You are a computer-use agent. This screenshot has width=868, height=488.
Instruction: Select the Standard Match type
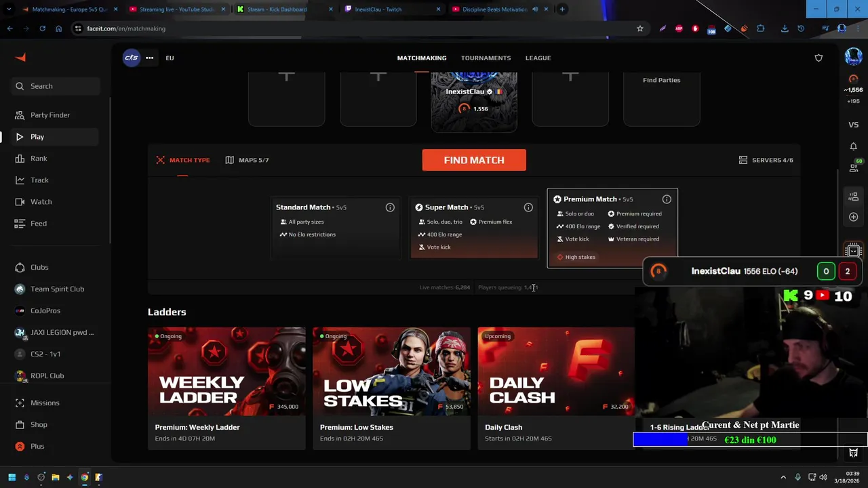click(336, 229)
